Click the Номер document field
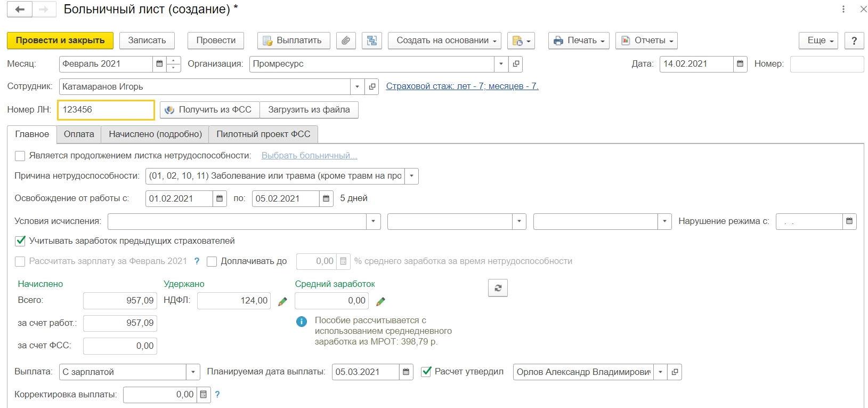 827,64
